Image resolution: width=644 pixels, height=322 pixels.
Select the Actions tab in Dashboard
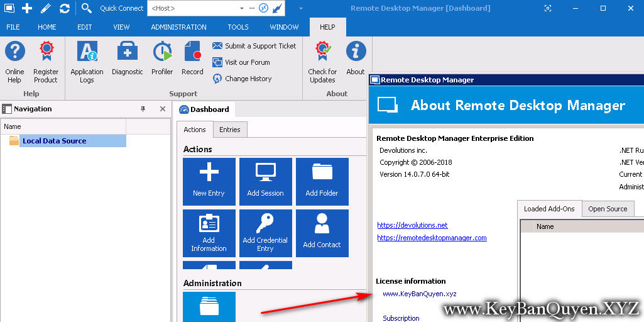pyautogui.click(x=195, y=130)
